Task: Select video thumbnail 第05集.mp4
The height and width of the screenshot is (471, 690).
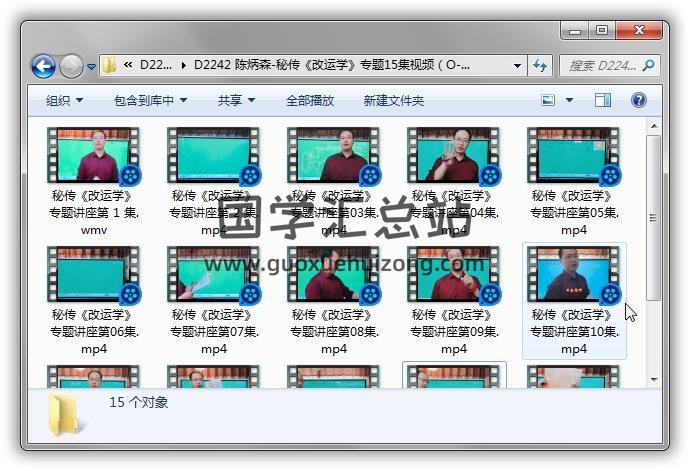Action: (573, 155)
